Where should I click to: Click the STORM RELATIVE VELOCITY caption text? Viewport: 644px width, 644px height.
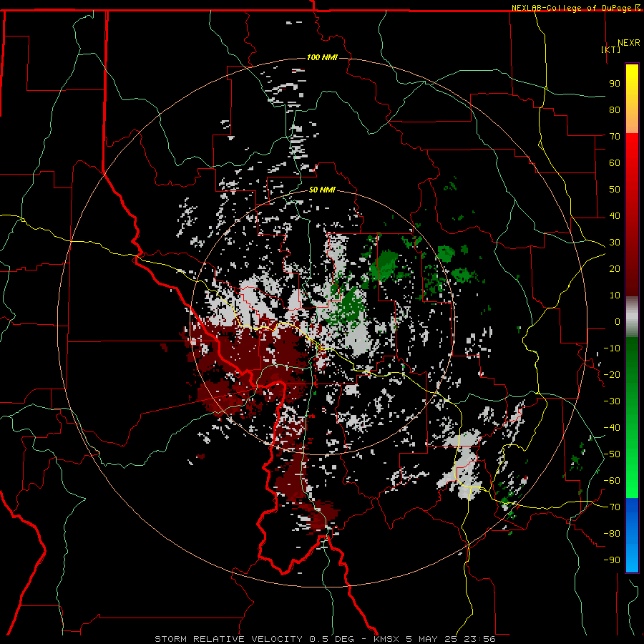pos(228,639)
